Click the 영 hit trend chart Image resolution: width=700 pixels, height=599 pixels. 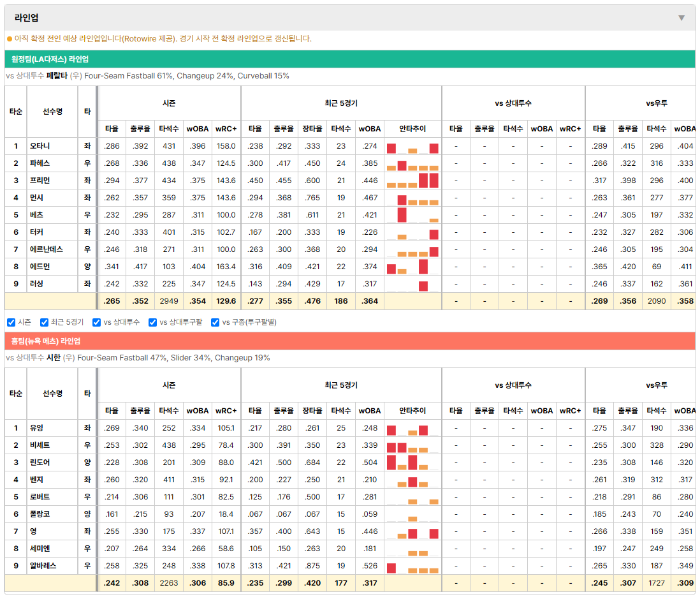(x=412, y=531)
